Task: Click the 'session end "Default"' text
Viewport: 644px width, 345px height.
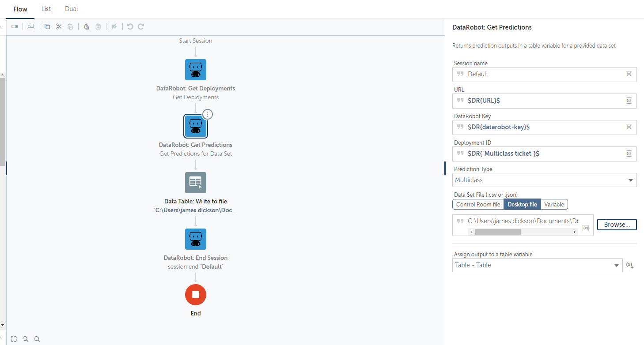Action: tap(196, 266)
